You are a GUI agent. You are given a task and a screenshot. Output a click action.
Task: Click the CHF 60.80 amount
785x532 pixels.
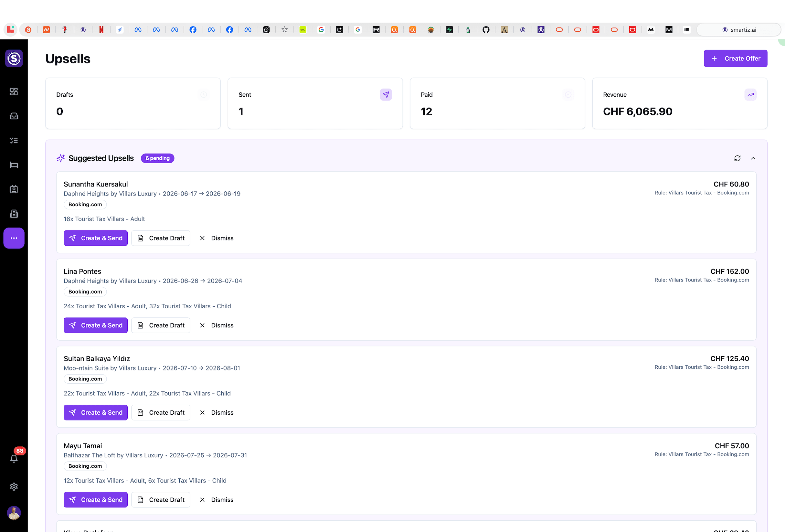[731, 184]
